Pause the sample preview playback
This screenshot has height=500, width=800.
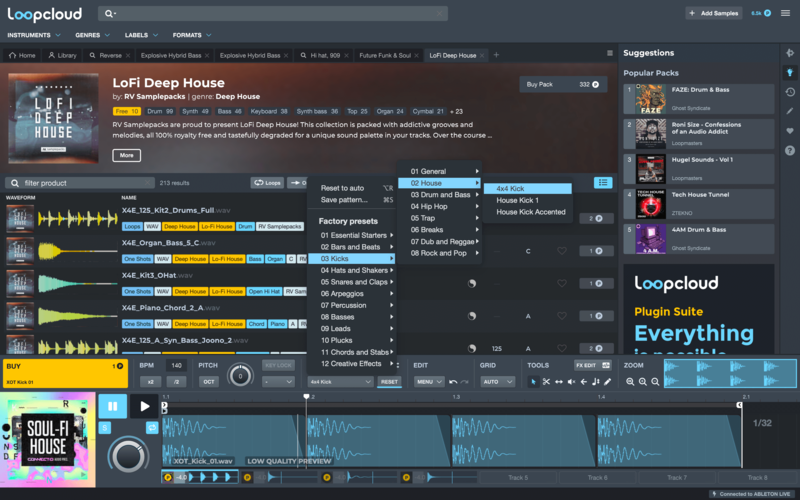click(111, 407)
